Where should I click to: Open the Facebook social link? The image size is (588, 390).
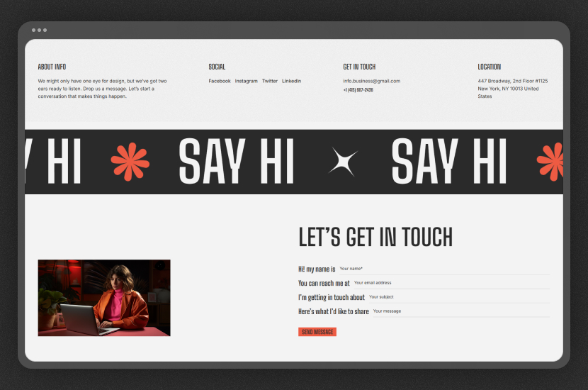pos(220,81)
